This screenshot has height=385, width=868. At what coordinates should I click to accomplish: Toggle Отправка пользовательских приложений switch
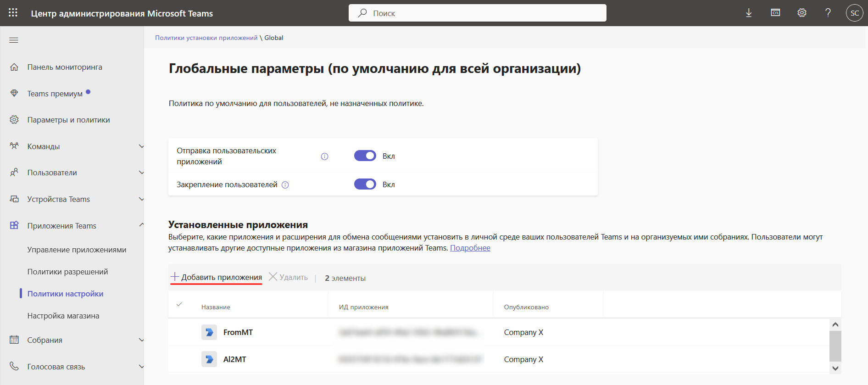365,156
